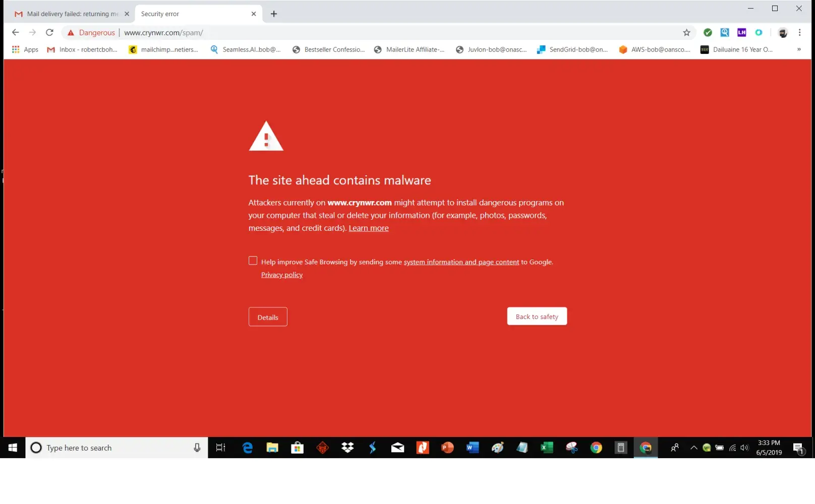The height and width of the screenshot is (504, 815).
Task: Click the red Dangerous warning icon
Action: pos(71,33)
